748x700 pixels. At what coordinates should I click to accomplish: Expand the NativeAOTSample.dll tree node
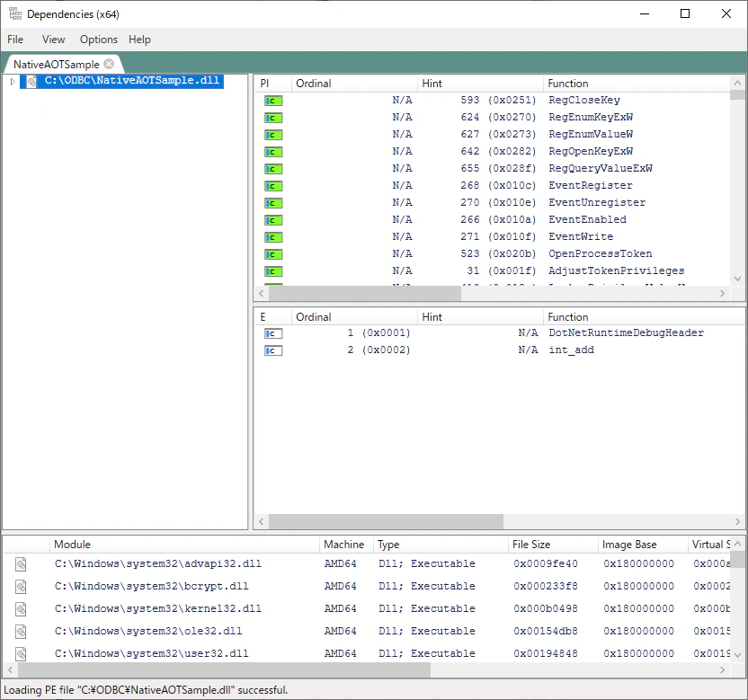(x=13, y=82)
